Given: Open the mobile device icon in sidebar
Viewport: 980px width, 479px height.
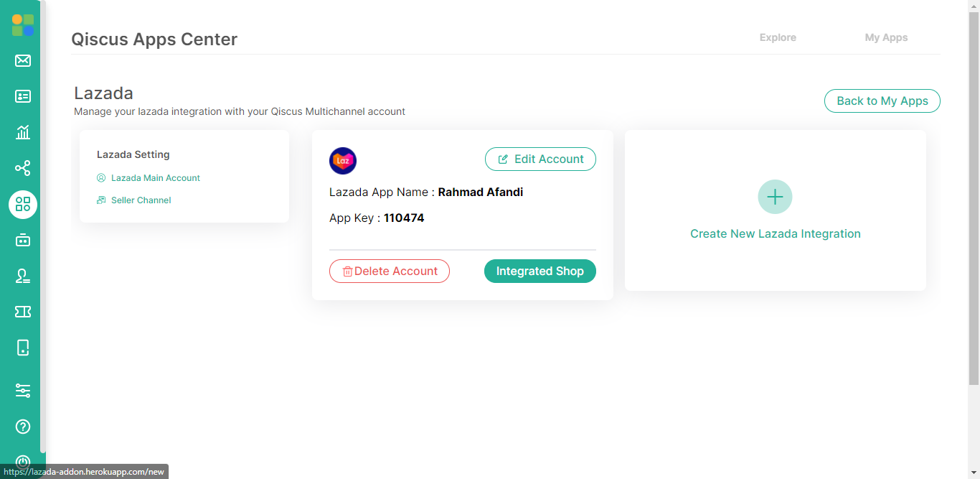Looking at the screenshot, I should pyautogui.click(x=23, y=348).
